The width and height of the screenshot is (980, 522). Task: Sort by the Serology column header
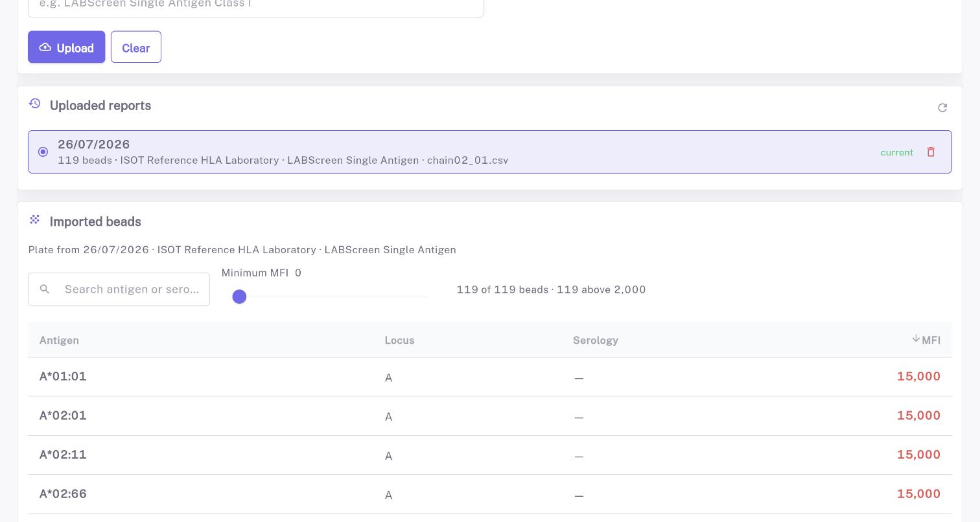[x=596, y=340]
